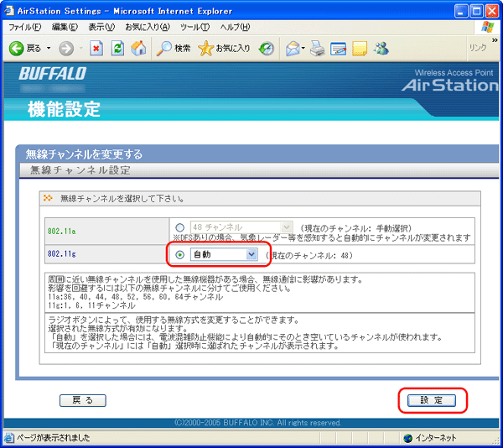Select the 802.11a radio button
The image size is (503, 448).
click(179, 227)
